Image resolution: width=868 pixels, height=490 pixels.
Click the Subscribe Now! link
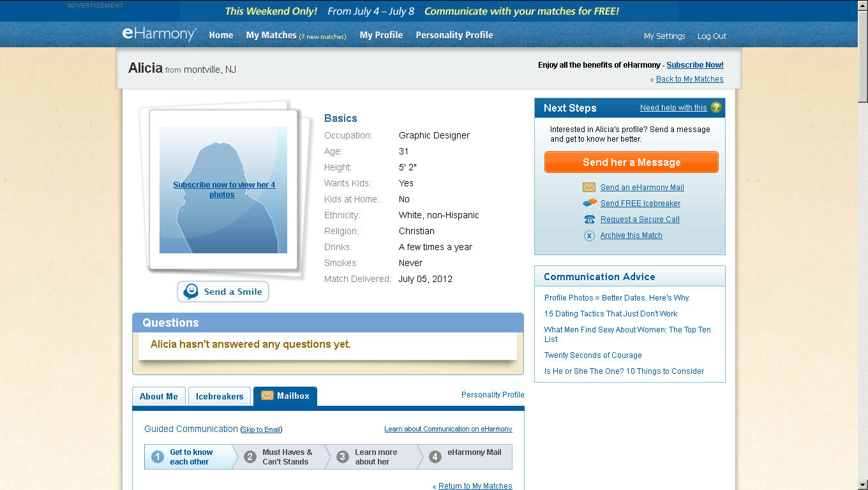tap(695, 65)
